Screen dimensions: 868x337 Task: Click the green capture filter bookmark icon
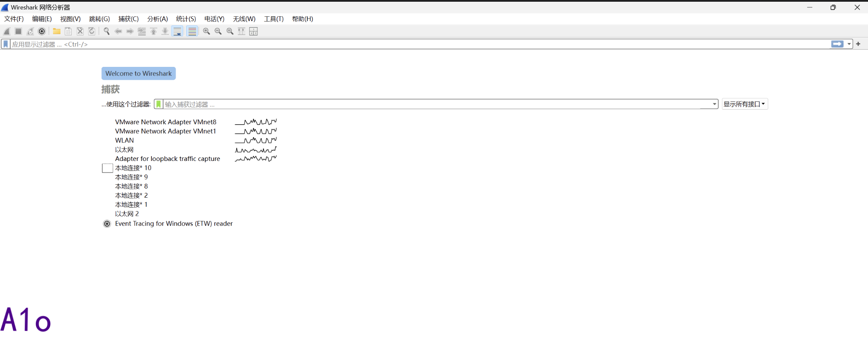[158, 104]
